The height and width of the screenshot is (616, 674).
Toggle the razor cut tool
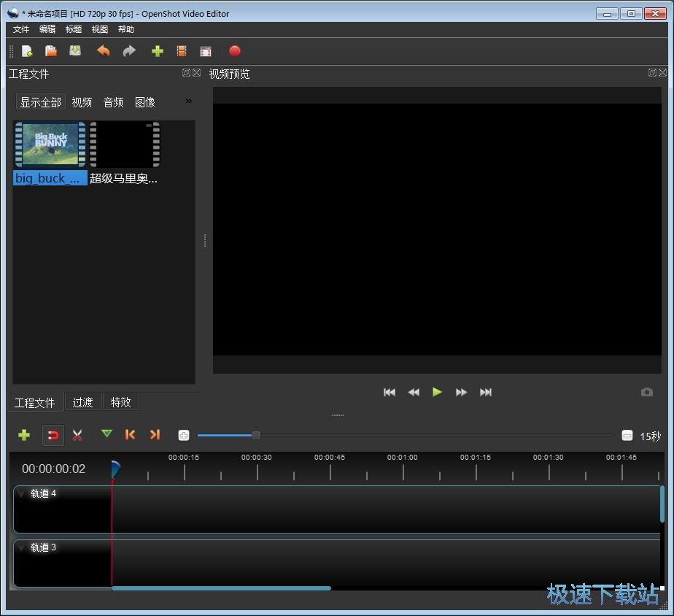[x=77, y=435]
